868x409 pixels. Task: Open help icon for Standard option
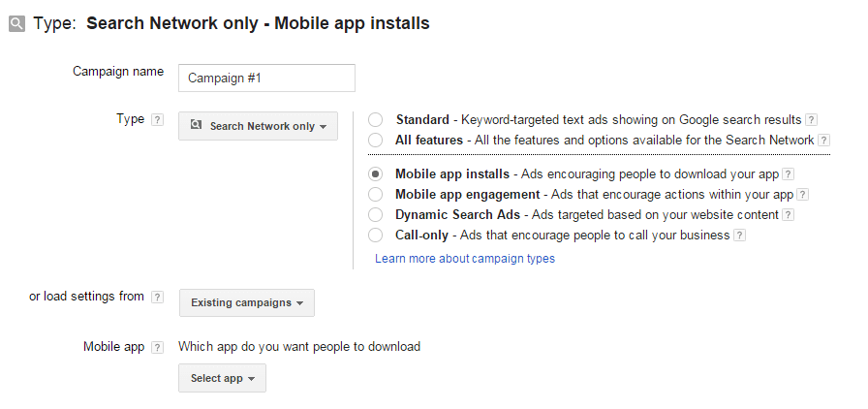pyautogui.click(x=811, y=120)
